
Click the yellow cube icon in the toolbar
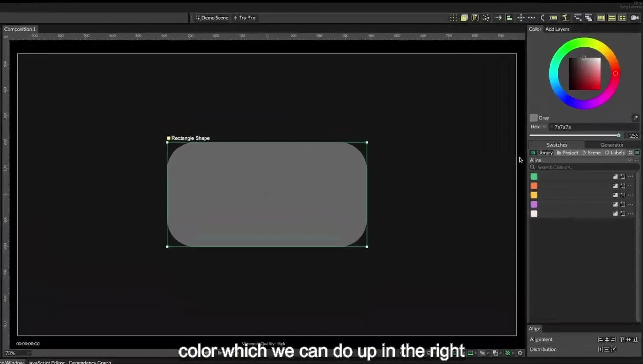click(x=464, y=18)
